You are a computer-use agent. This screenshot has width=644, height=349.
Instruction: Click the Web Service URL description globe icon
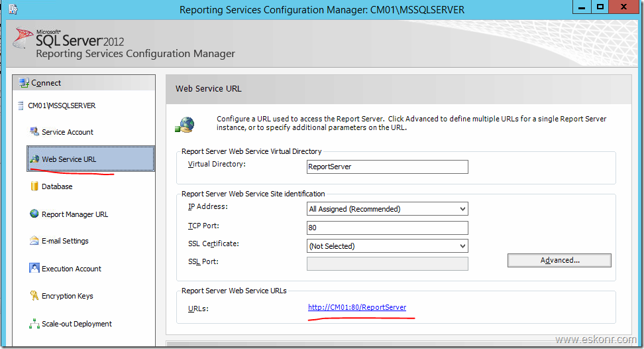pos(185,125)
